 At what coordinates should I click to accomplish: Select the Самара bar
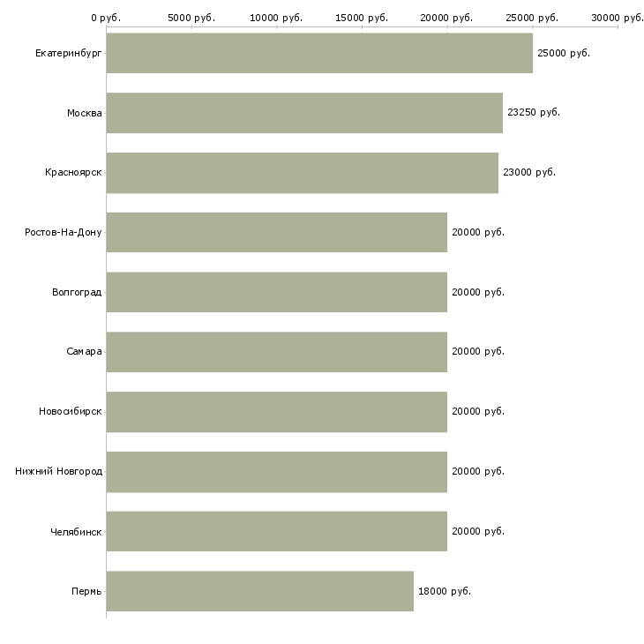click(x=276, y=352)
